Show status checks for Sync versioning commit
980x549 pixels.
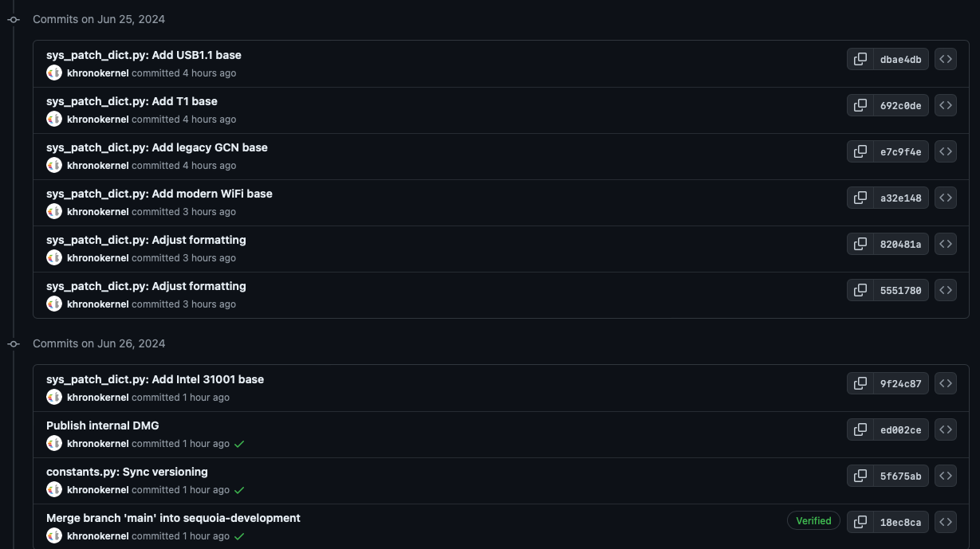pyautogui.click(x=239, y=490)
